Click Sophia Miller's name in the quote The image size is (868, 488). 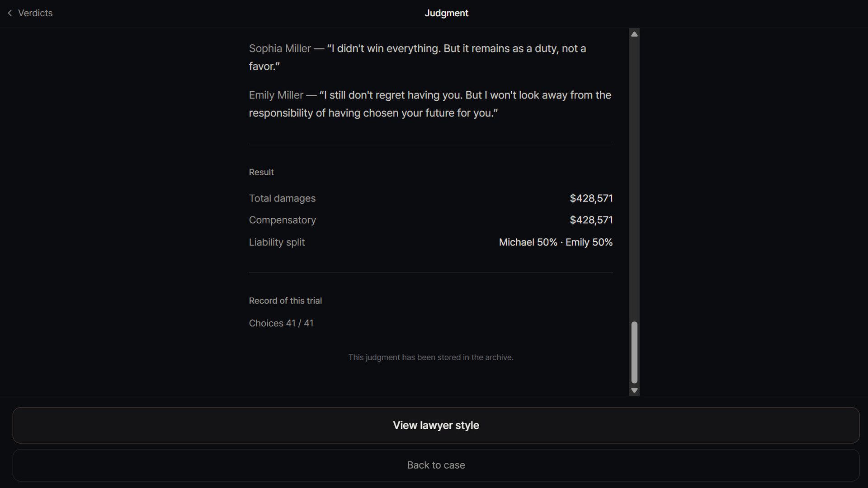[280, 48]
